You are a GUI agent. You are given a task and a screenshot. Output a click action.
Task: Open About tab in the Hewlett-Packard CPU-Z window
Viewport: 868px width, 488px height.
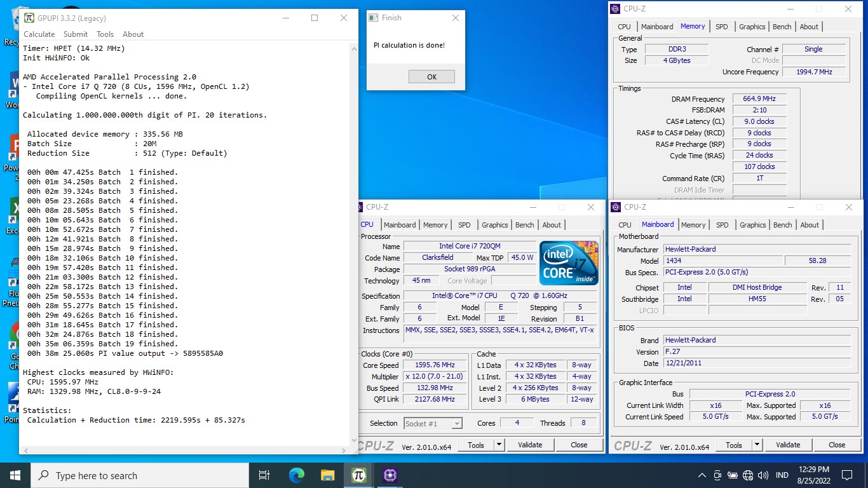pos(810,225)
